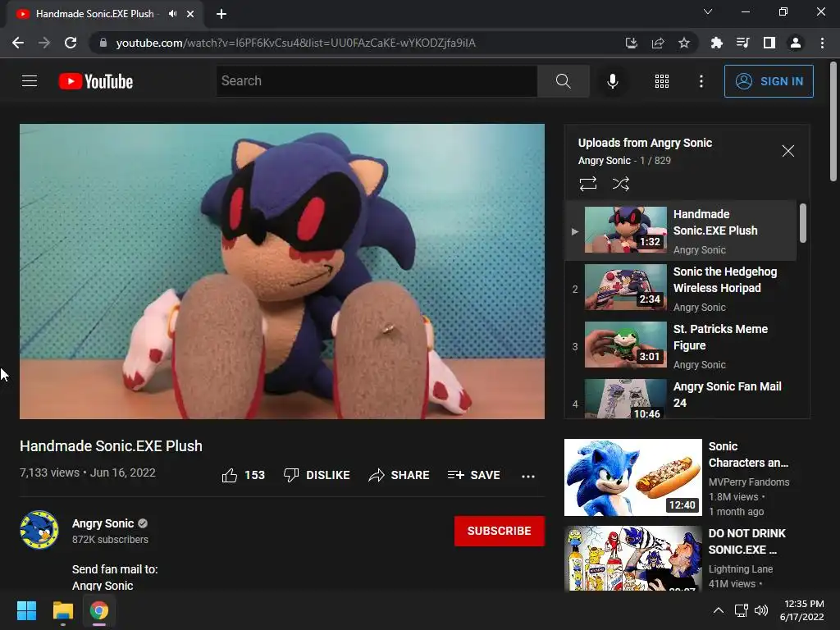This screenshot has width=840, height=630.
Task: Go to YouTube home via logo
Action: pyautogui.click(x=96, y=81)
